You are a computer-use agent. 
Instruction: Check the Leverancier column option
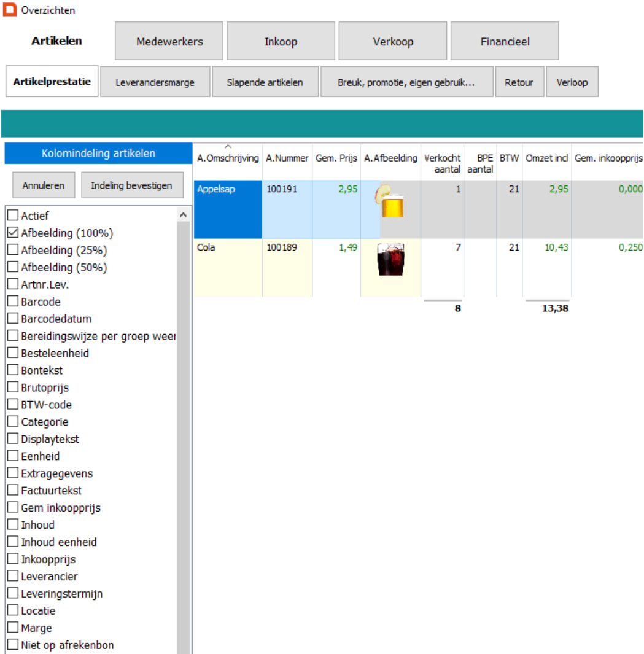(12, 577)
